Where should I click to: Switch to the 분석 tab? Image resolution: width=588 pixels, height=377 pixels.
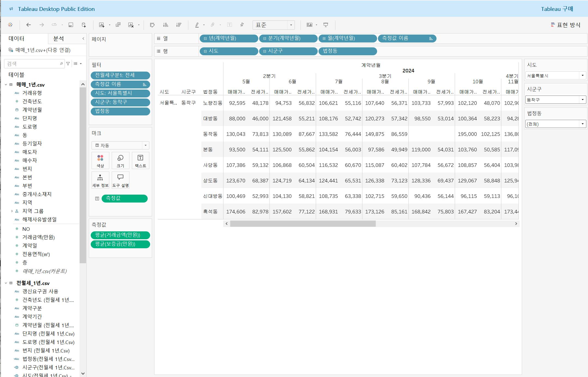pos(59,39)
